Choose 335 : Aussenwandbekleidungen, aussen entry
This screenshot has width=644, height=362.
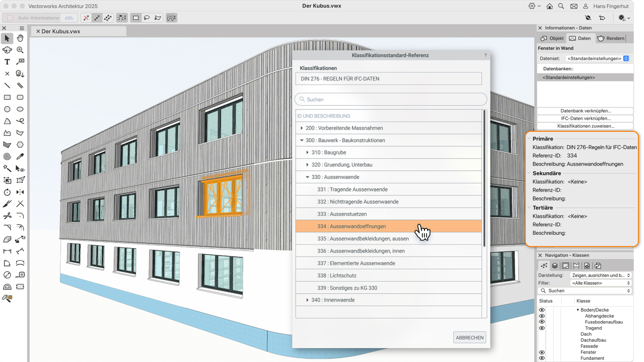click(x=389, y=239)
